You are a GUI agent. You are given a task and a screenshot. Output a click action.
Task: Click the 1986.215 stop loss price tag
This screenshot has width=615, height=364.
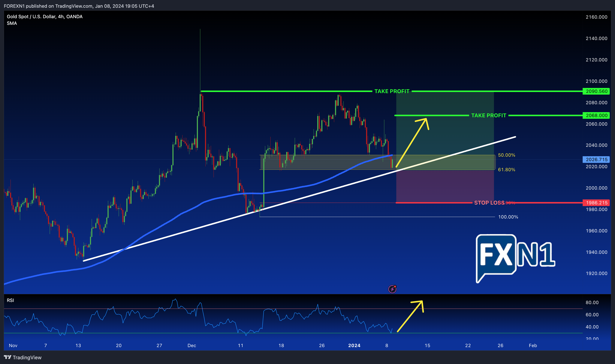596,203
